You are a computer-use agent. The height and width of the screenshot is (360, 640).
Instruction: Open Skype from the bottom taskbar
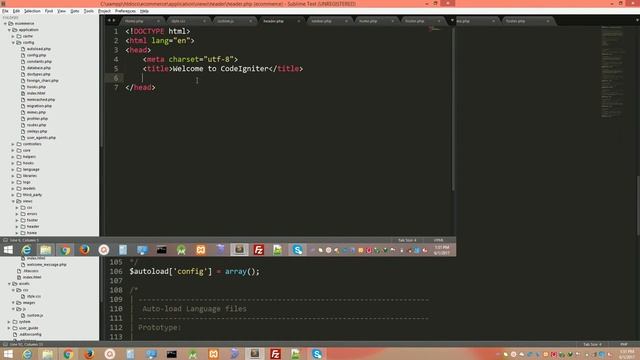[x=317, y=354]
